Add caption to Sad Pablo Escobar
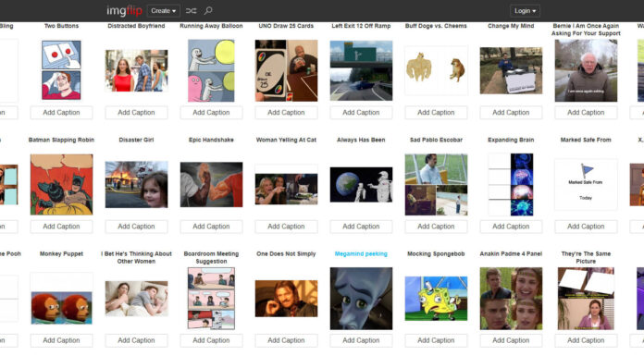The height and width of the screenshot is (356, 644). coord(436,227)
